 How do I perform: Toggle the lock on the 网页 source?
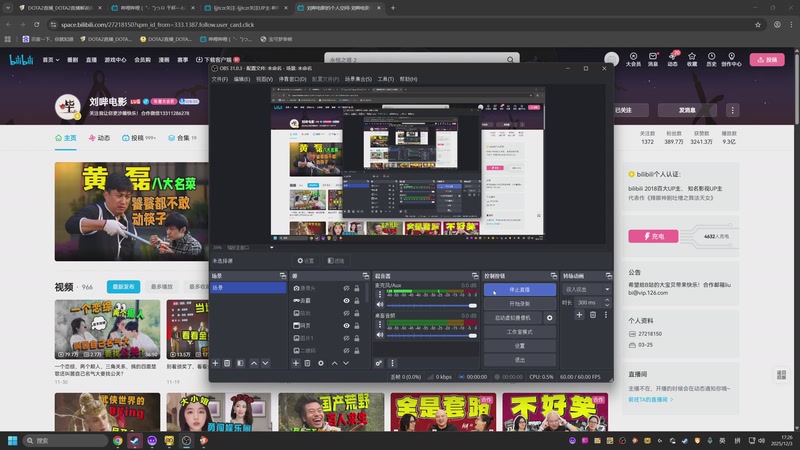click(357, 326)
